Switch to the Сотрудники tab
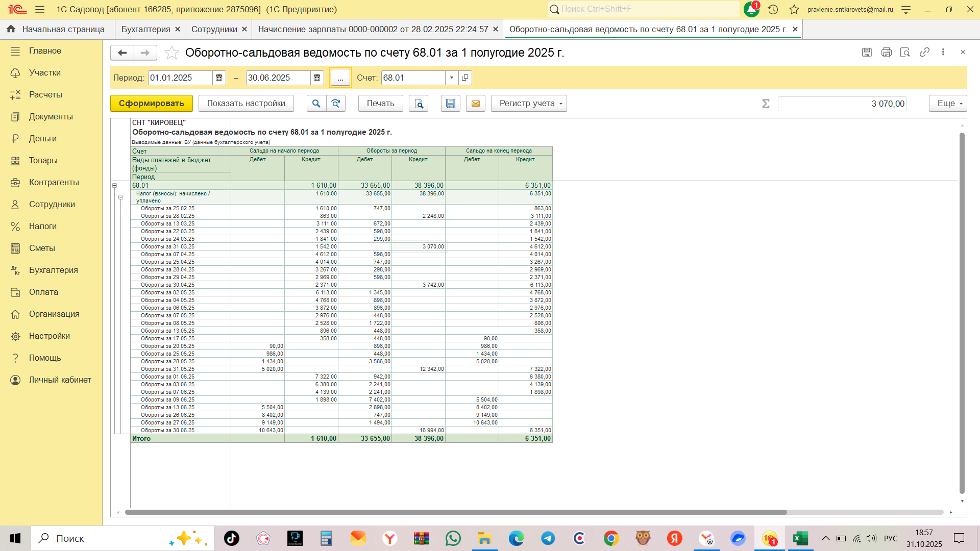980x551 pixels. click(x=214, y=29)
